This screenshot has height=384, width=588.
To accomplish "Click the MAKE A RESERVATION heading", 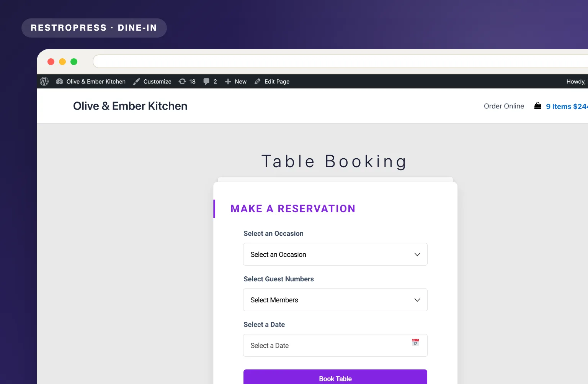I will click(293, 209).
